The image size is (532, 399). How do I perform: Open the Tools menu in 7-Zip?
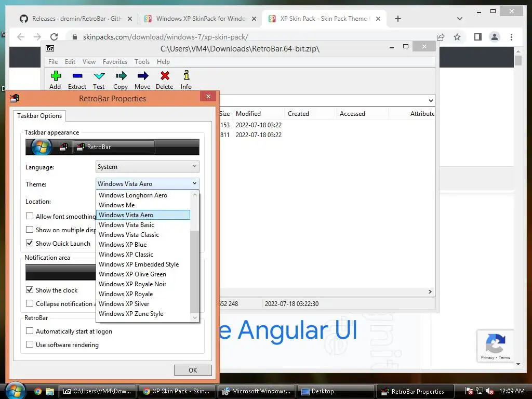(x=142, y=62)
